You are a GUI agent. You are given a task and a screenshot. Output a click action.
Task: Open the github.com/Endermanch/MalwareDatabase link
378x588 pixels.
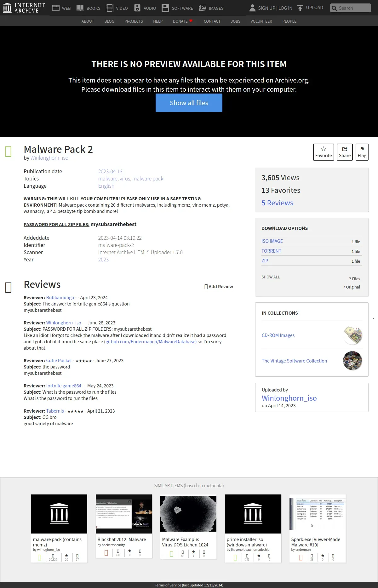[x=151, y=342]
